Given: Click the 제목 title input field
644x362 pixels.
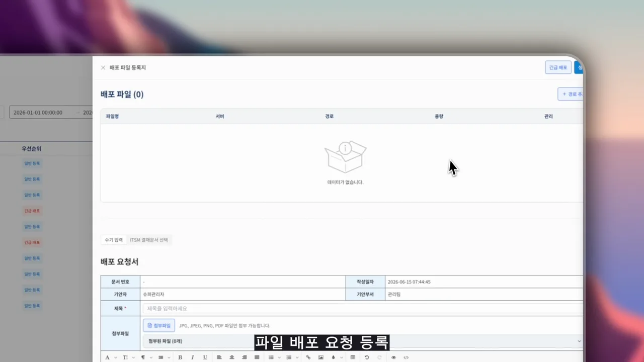Looking at the screenshot, I should [x=362, y=308].
